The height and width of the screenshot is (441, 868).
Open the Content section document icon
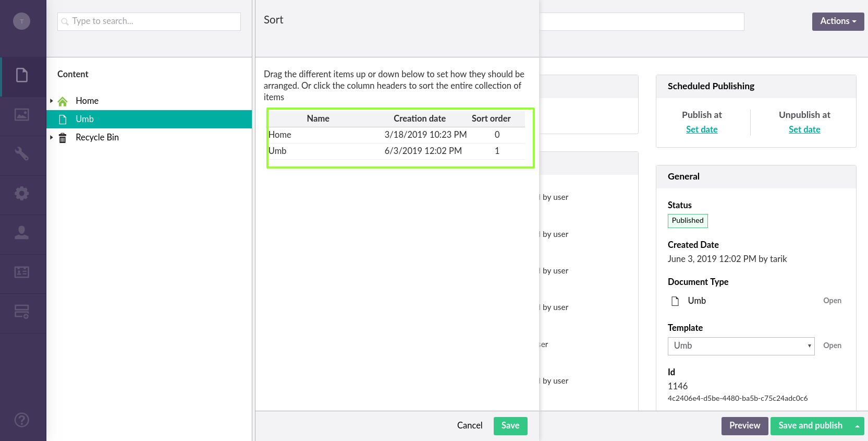tap(22, 76)
